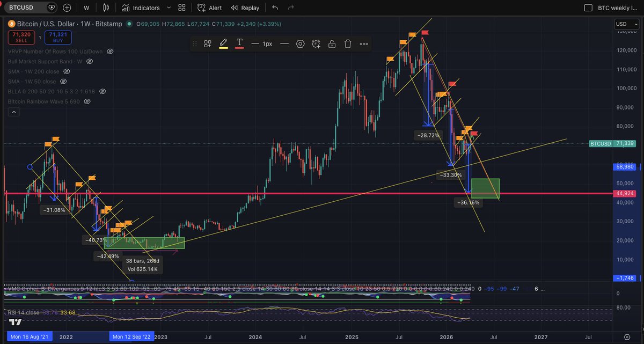Click the Mon 12 Sep '22 date marker
Image resolution: width=644 pixels, height=344 pixels.
(131, 337)
